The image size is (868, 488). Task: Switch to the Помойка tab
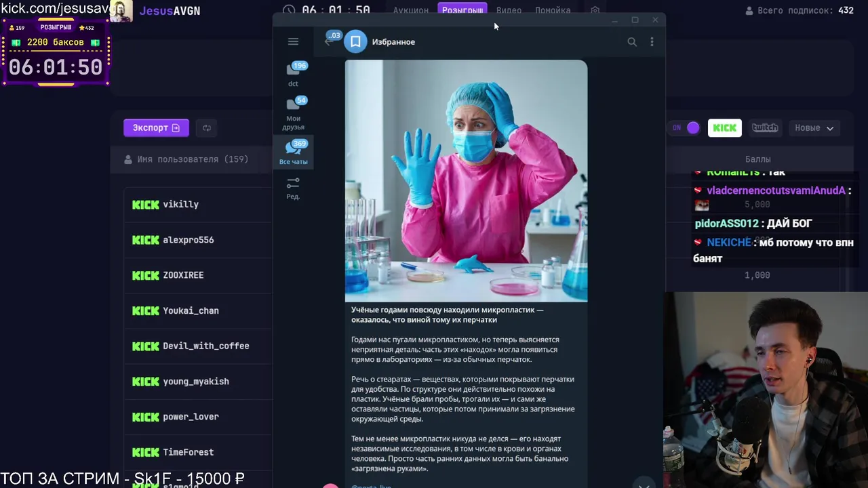(x=553, y=10)
